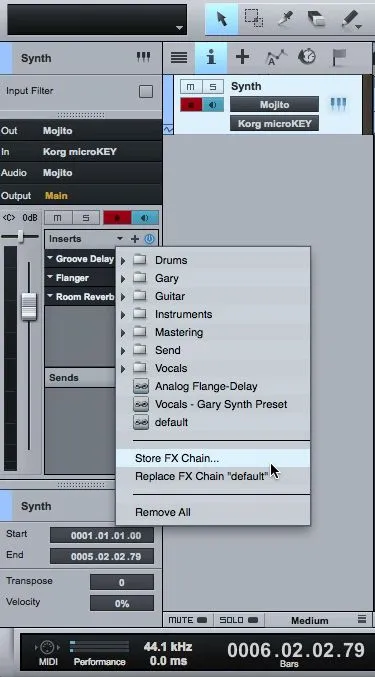This screenshot has width=375, height=677.
Task: Edit the Transpose value field
Action: 122,582
